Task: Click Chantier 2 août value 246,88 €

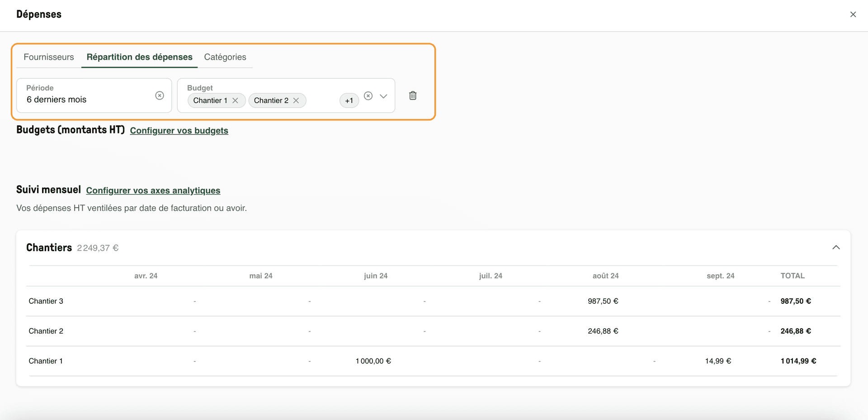Action: tap(603, 331)
